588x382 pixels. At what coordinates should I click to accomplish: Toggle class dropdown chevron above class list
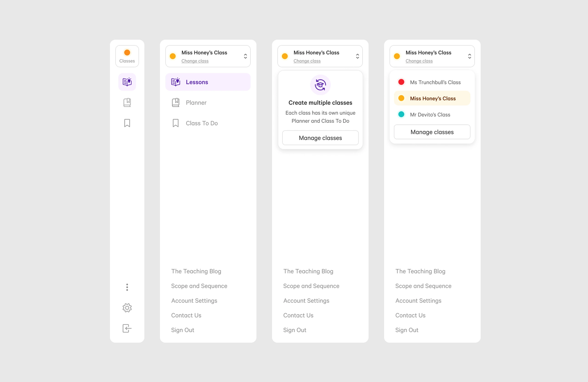click(469, 56)
